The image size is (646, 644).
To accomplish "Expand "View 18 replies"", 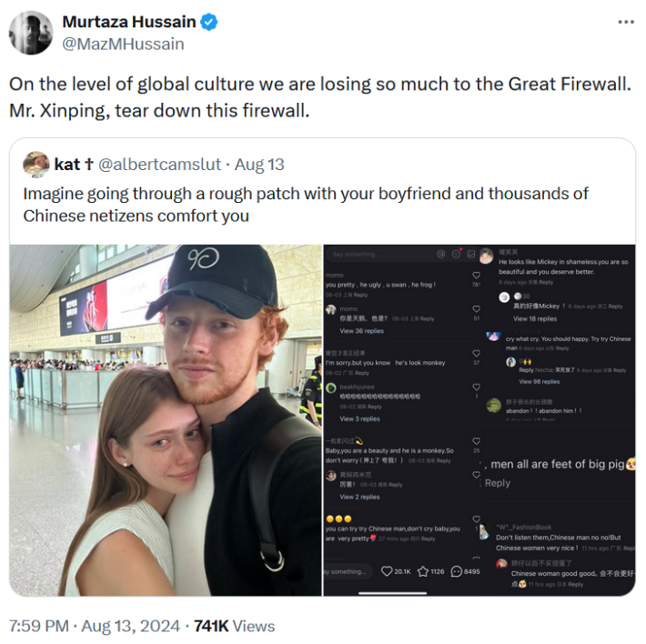I will click(535, 319).
